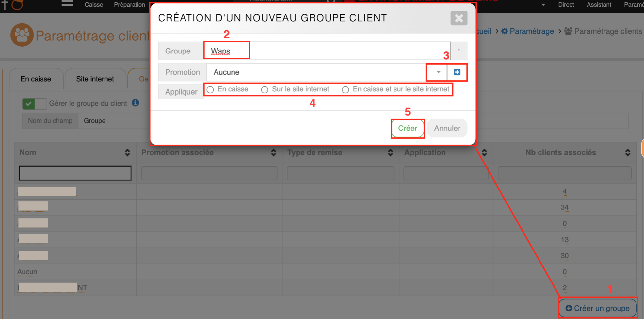This screenshot has height=319, width=644.
Task: Expand the Promotion dropdown arrow
Action: tap(438, 72)
